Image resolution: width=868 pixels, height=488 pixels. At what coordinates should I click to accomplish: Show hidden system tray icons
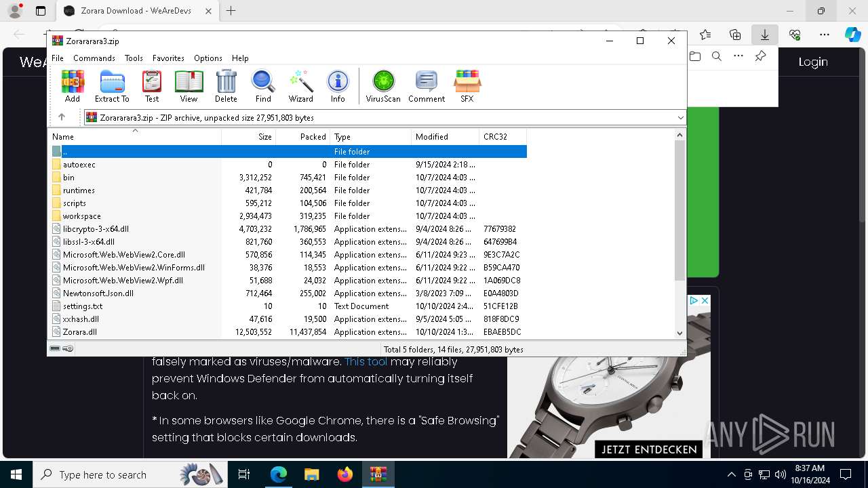pos(731,474)
